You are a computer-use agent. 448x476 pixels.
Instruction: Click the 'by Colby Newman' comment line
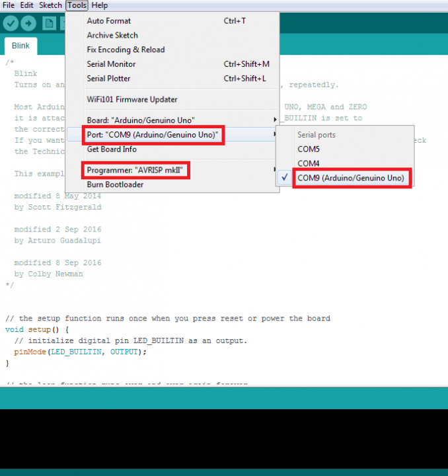(48, 274)
